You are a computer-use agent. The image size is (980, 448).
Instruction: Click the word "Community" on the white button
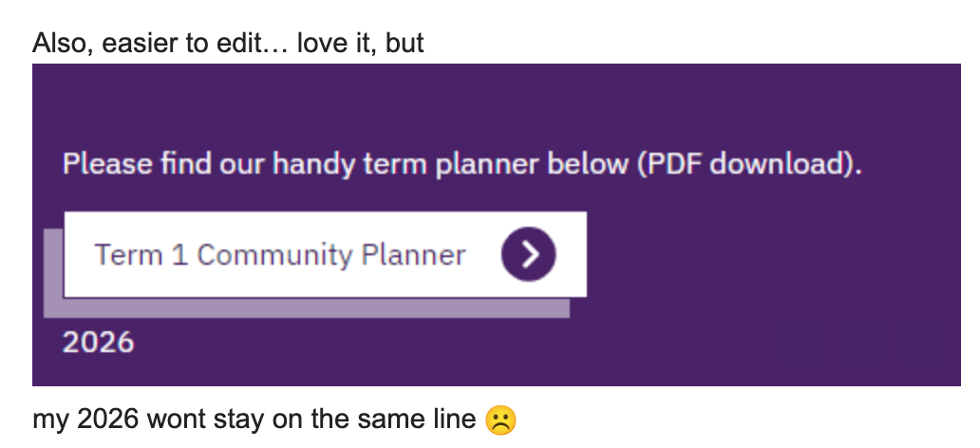[x=261, y=254]
